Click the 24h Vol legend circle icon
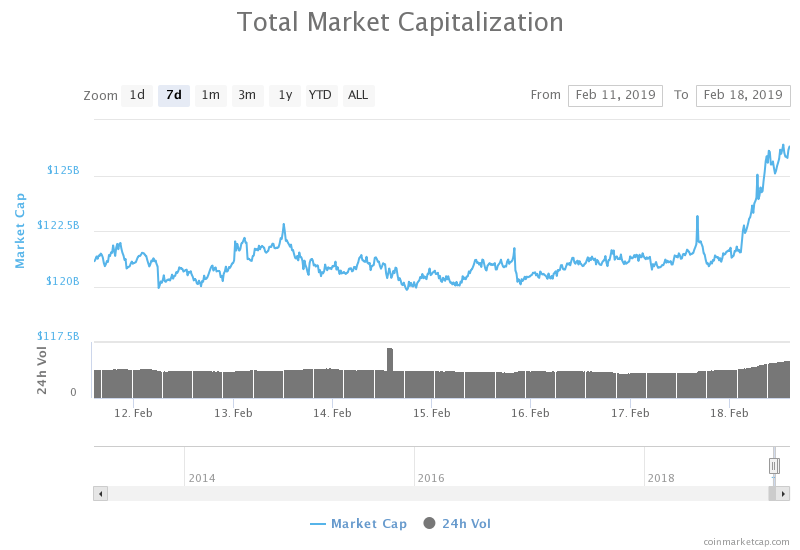 pyautogui.click(x=430, y=524)
